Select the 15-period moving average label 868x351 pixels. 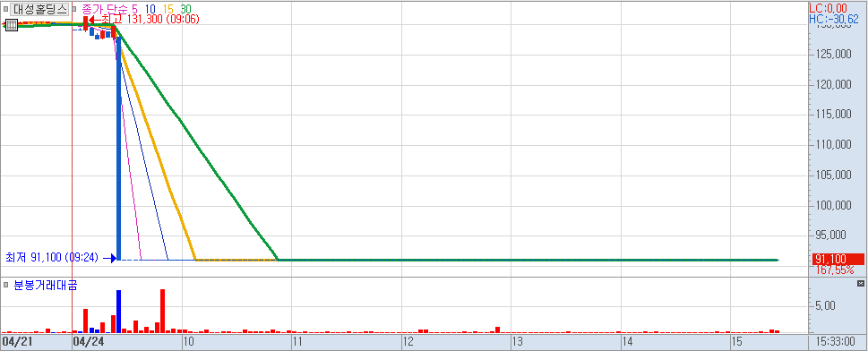pos(168,9)
